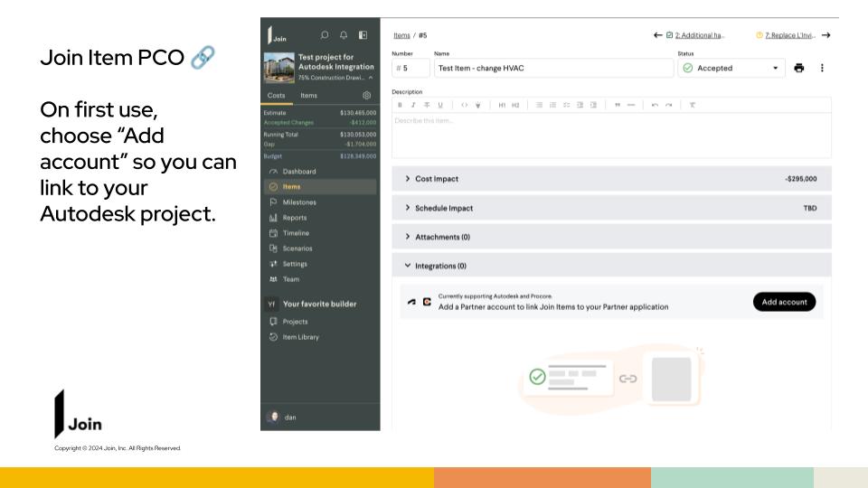Click the Join logo in sidebar header
Image resolution: width=868 pixels, height=488 pixels.
tap(278, 35)
